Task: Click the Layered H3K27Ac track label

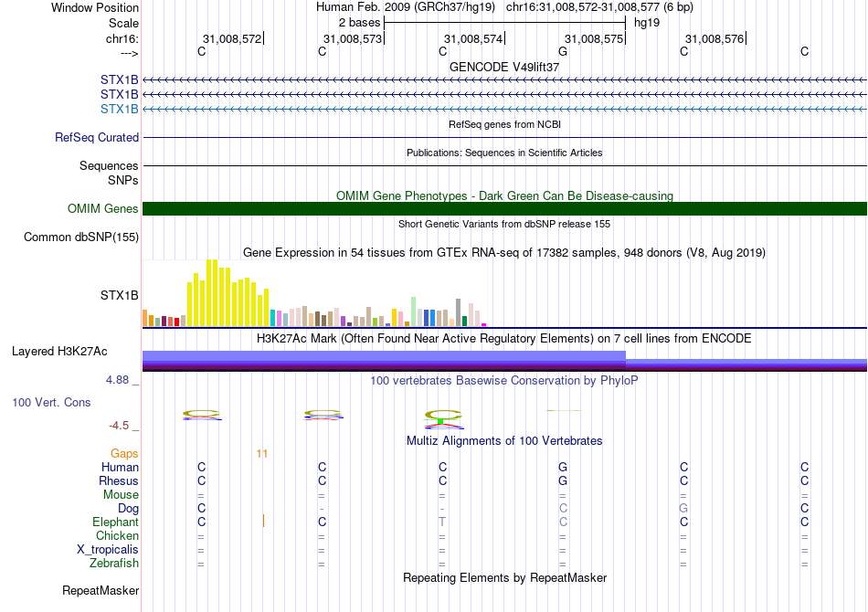Action: tap(59, 352)
